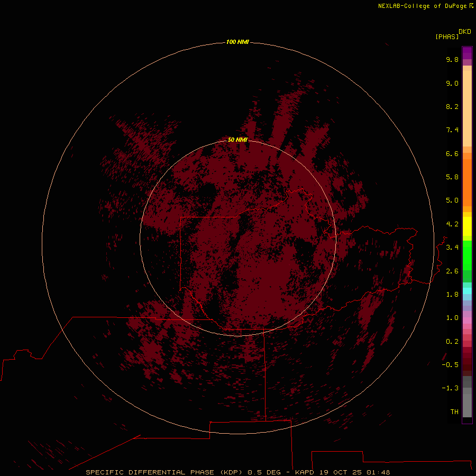Click the 8.2 legend value
Viewport: 476px width, 476px height.
(452, 106)
